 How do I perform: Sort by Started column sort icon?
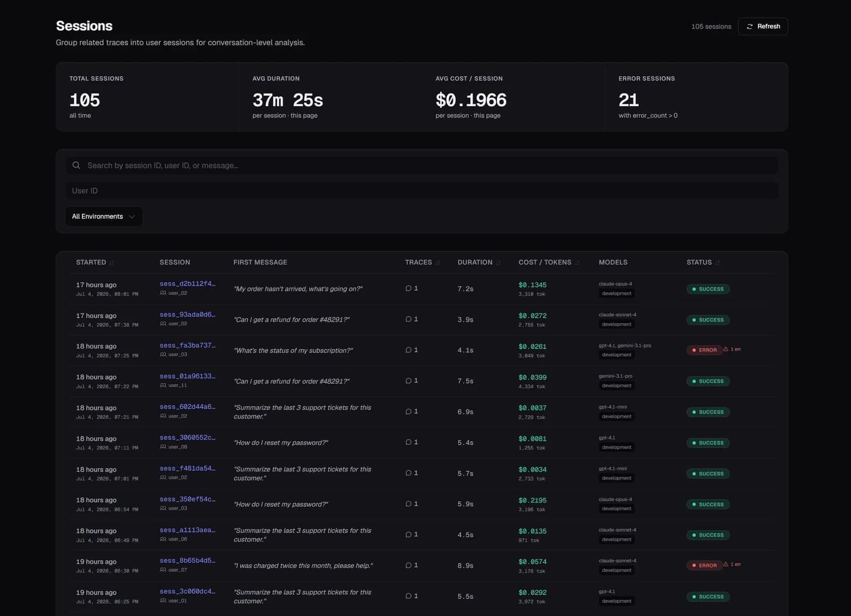(x=112, y=263)
